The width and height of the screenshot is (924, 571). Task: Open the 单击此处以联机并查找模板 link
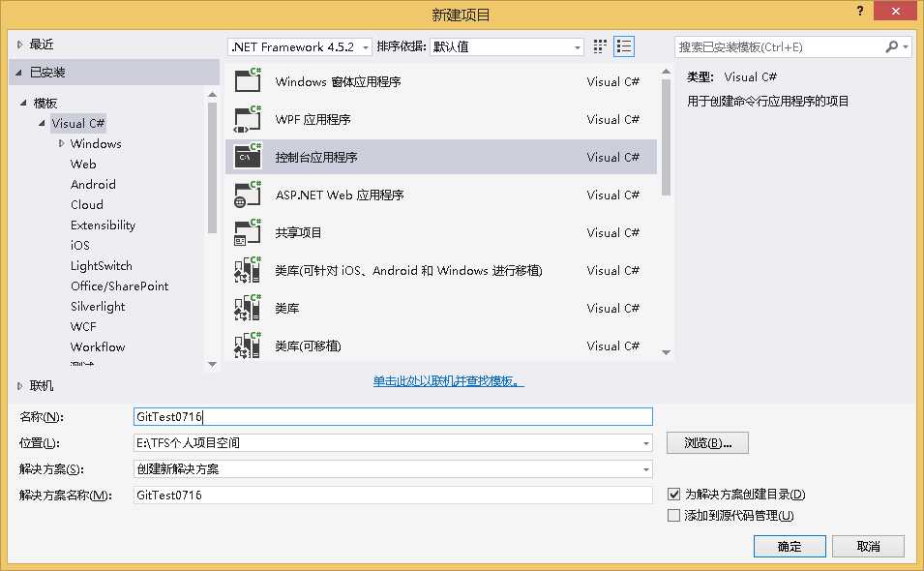(448, 381)
